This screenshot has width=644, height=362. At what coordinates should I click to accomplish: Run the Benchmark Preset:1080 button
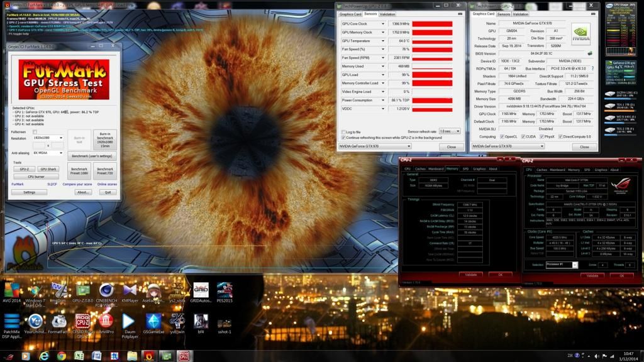[x=79, y=171]
